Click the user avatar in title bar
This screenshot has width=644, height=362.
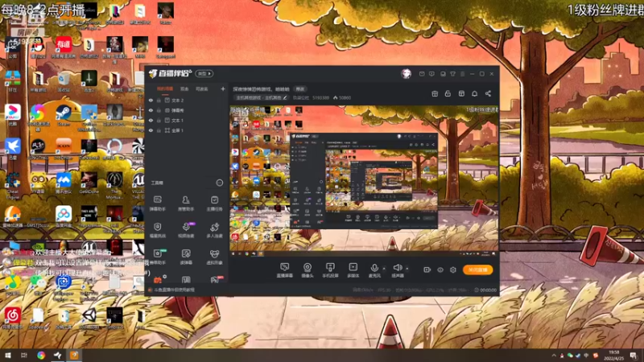pyautogui.click(x=407, y=73)
